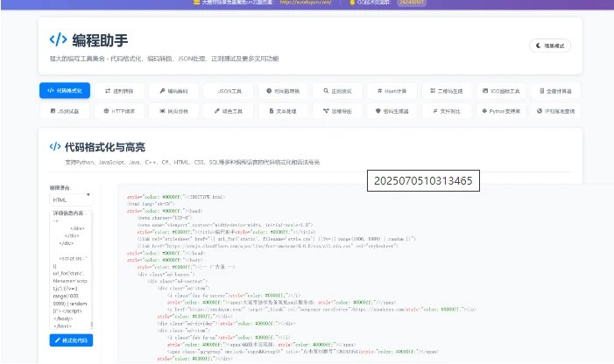Click the document icon for 文本处理
Image resolution: width=614 pixels, height=364 pixels.
(x=271, y=111)
